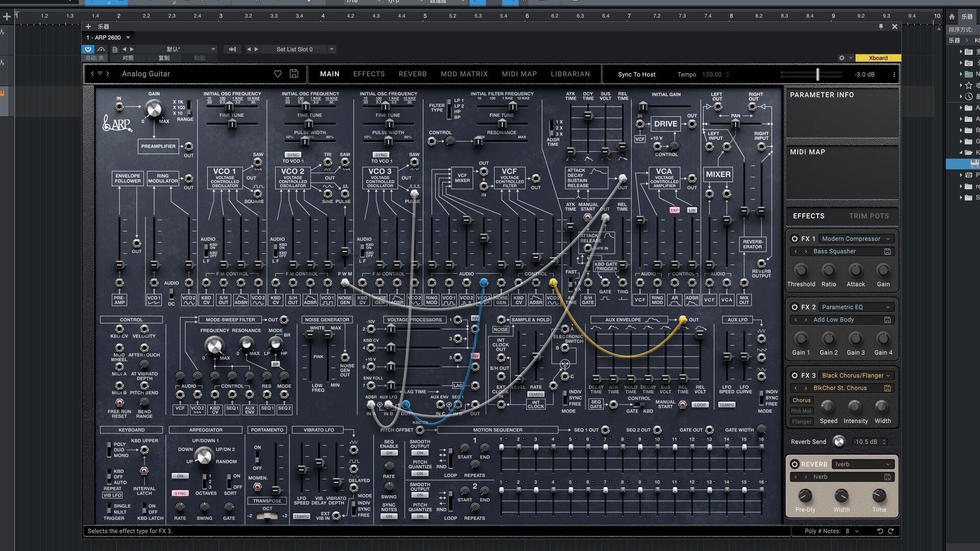Switch to TRIM POTS panel tab
Image resolution: width=980 pixels, height=551 pixels.
[869, 216]
